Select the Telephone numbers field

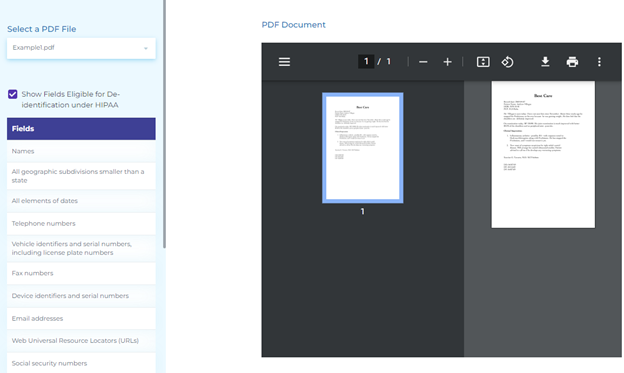[81, 223]
